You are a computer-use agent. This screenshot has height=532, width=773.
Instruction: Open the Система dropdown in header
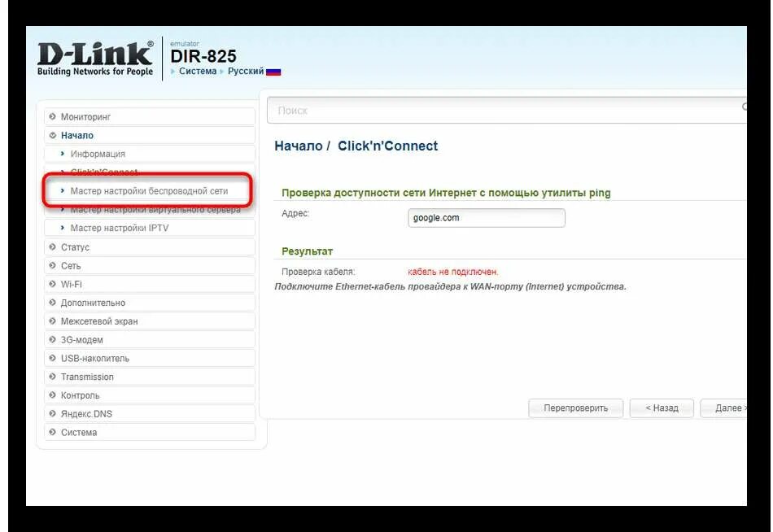(198, 71)
